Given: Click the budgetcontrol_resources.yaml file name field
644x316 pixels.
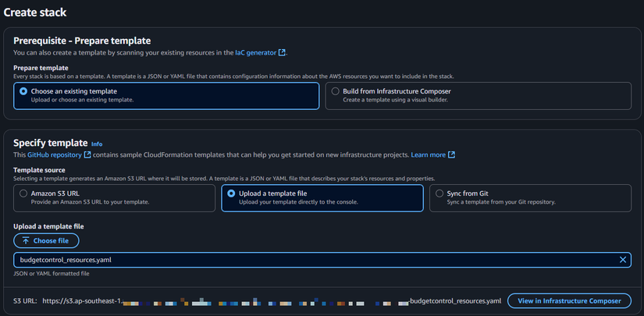Looking at the screenshot, I should pos(322,260).
